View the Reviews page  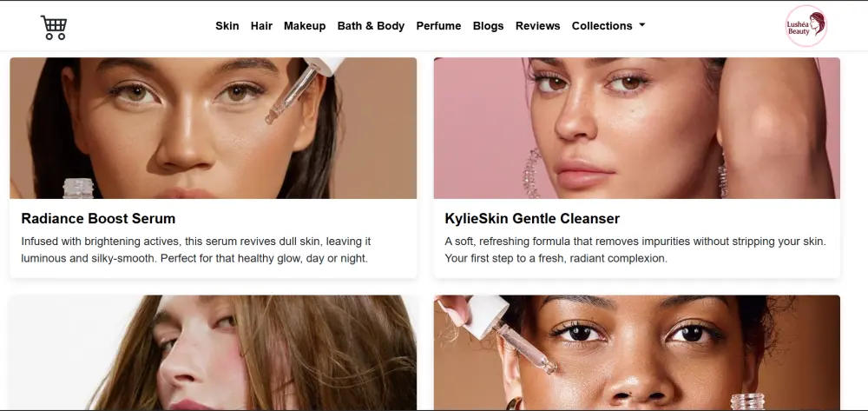click(x=537, y=26)
